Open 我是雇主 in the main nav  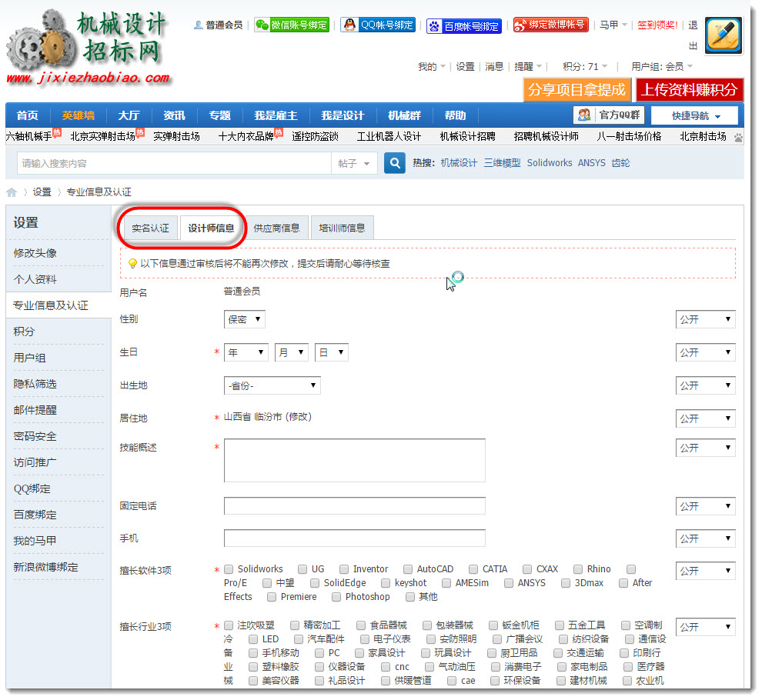[x=276, y=115]
